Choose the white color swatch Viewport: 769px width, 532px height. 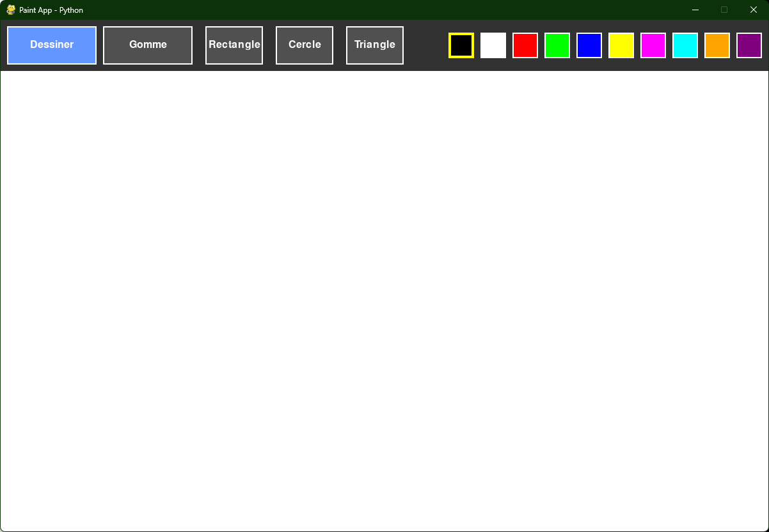pos(493,45)
